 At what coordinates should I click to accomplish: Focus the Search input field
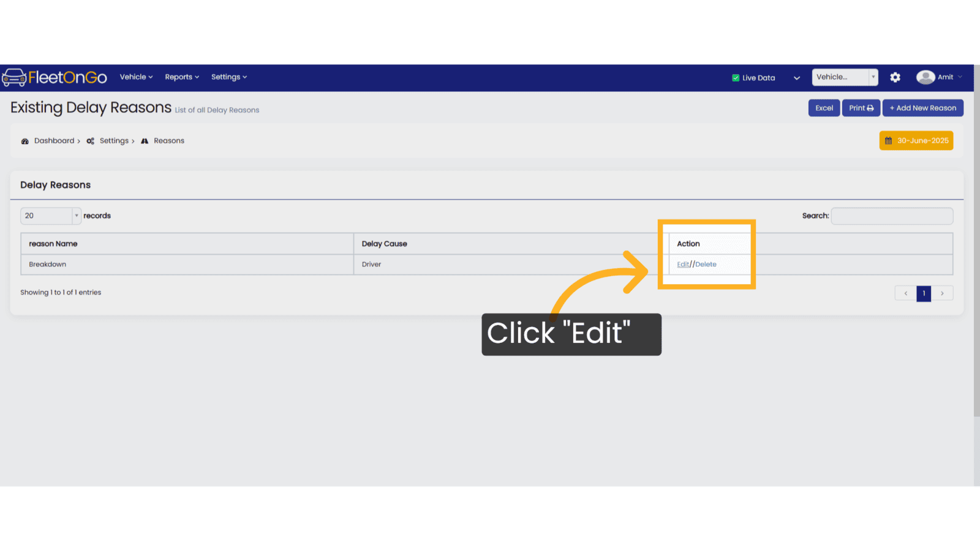click(x=892, y=216)
